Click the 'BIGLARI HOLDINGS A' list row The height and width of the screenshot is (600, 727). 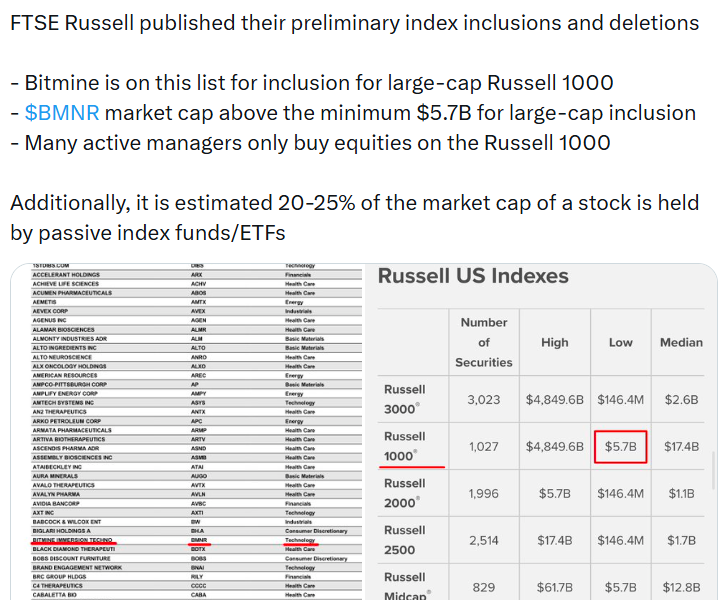(x=197, y=531)
